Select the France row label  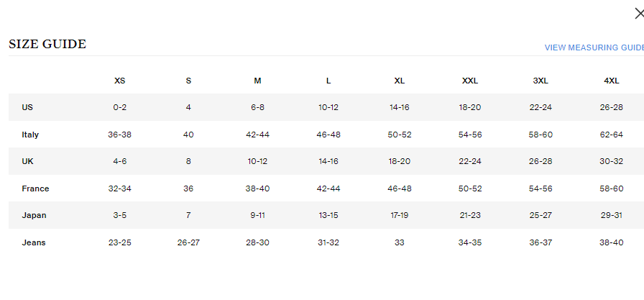tap(35, 188)
